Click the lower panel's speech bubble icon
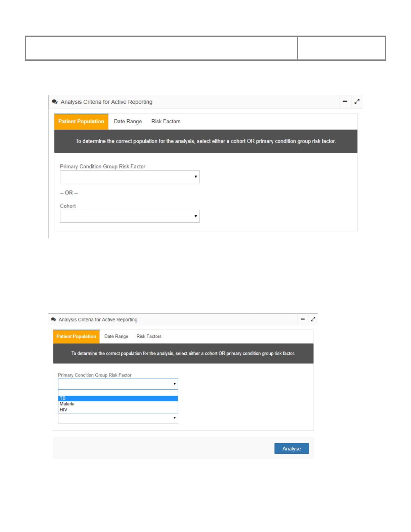 [53, 320]
